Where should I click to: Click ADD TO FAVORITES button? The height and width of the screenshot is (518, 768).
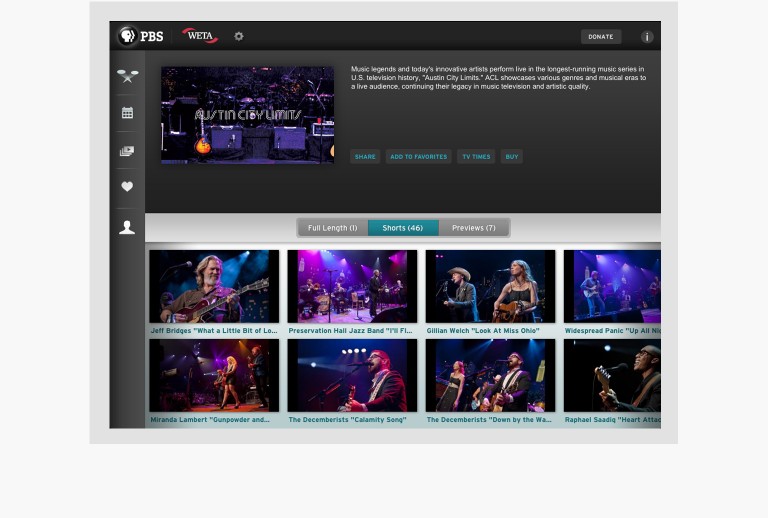pyautogui.click(x=418, y=157)
